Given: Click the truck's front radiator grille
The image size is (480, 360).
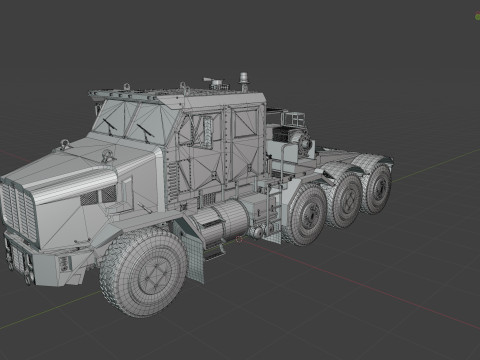Looking at the screenshot, I should (x=19, y=211).
